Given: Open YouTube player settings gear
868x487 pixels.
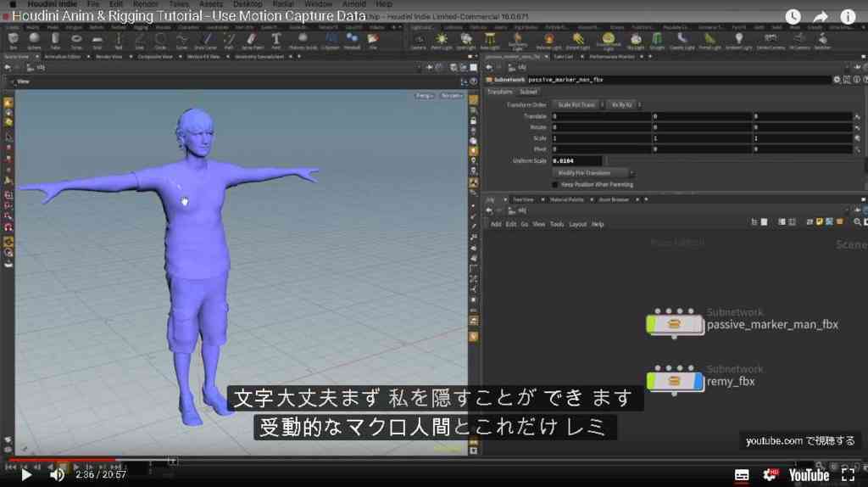Looking at the screenshot, I should (770, 475).
